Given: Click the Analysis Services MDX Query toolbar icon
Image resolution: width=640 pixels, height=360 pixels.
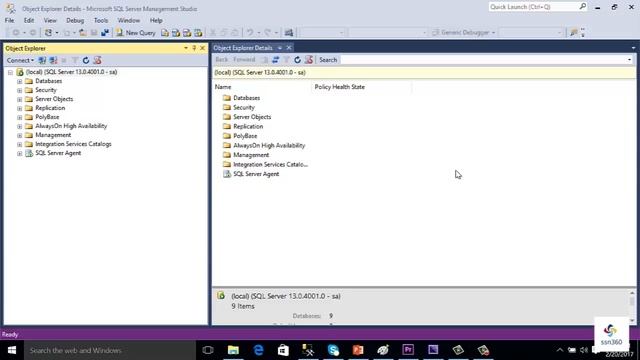Looking at the screenshot, I should (176, 33).
